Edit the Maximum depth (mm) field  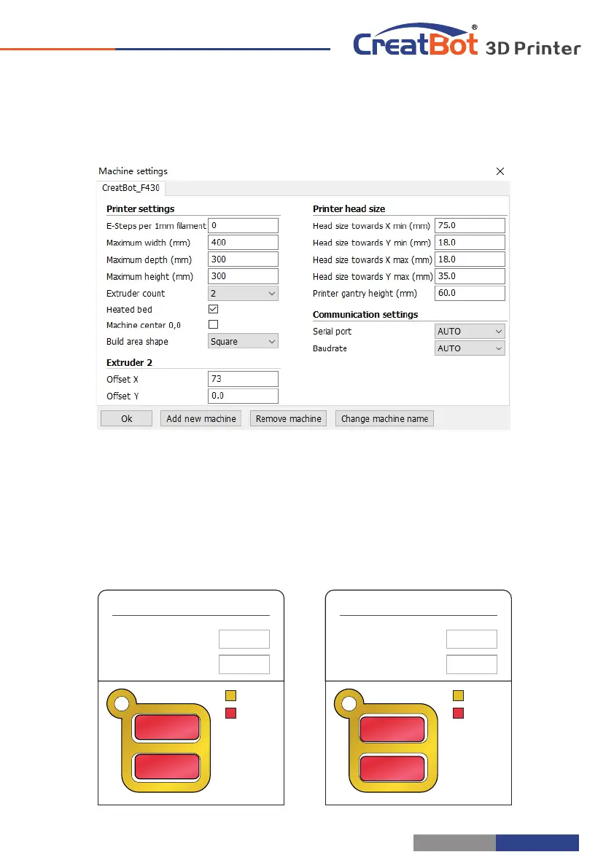(243, 259)
